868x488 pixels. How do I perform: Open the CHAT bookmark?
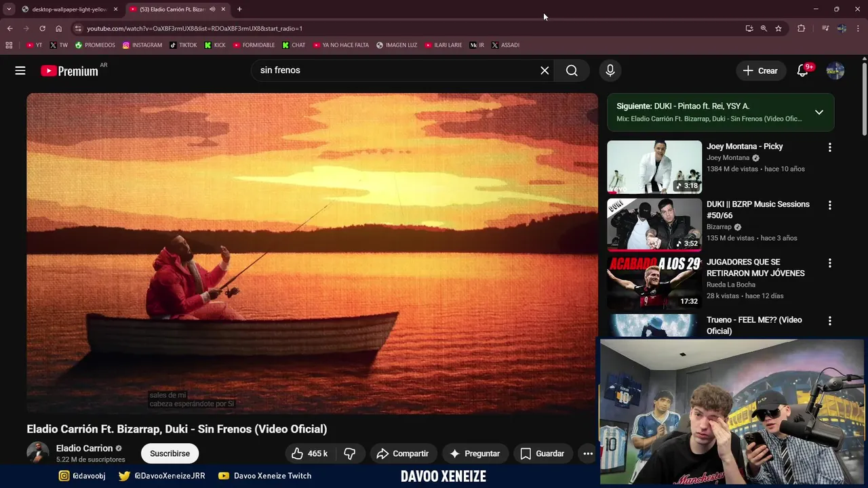pyautogui.click(x=294, y=45)
